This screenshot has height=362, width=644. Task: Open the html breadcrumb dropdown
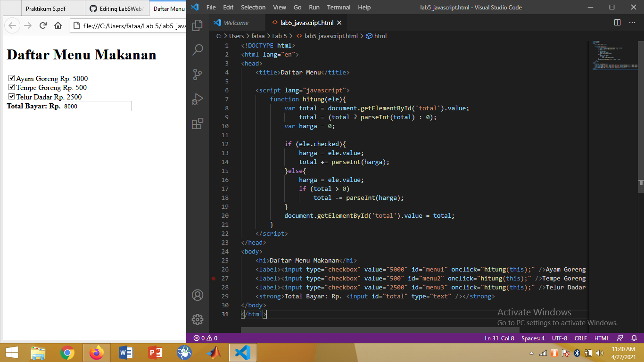click(380, 36)
